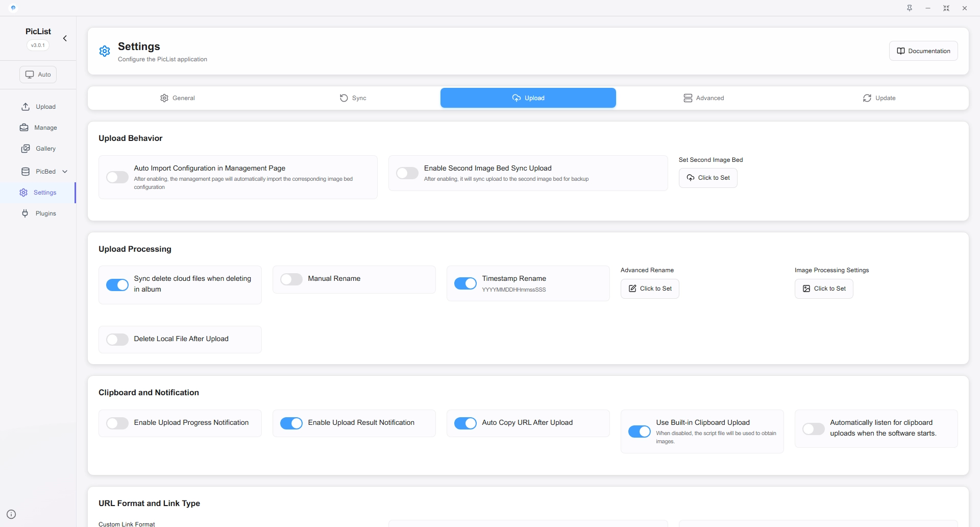This screenshot has height=527, width=980.
Task: Turn off the Timestamp Rename switch
Action: point(465,283)
